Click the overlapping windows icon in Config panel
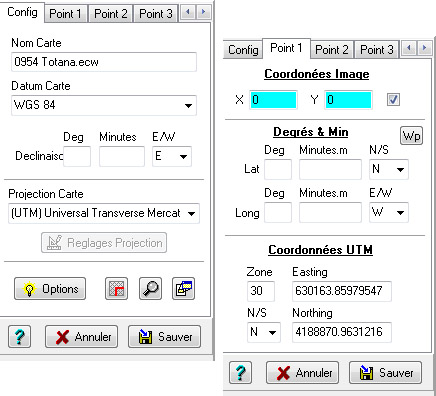Viewport: 436px width, 396px height. [x=184, y=289]
